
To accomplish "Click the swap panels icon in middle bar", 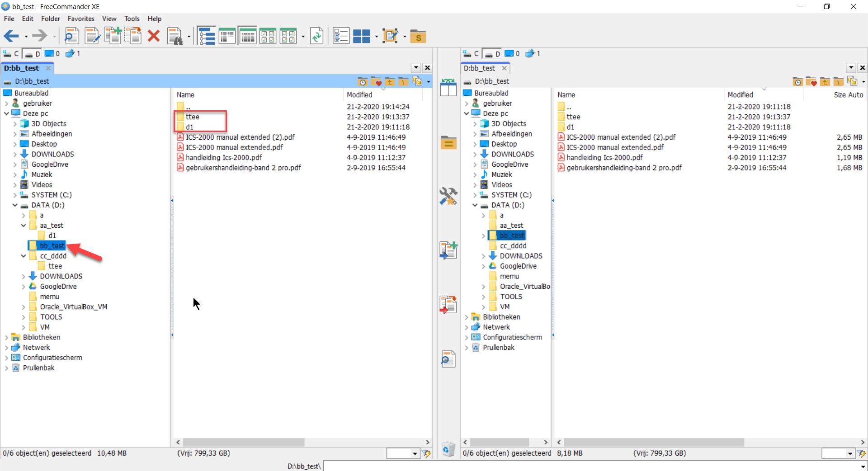I will tap(448, 87).
